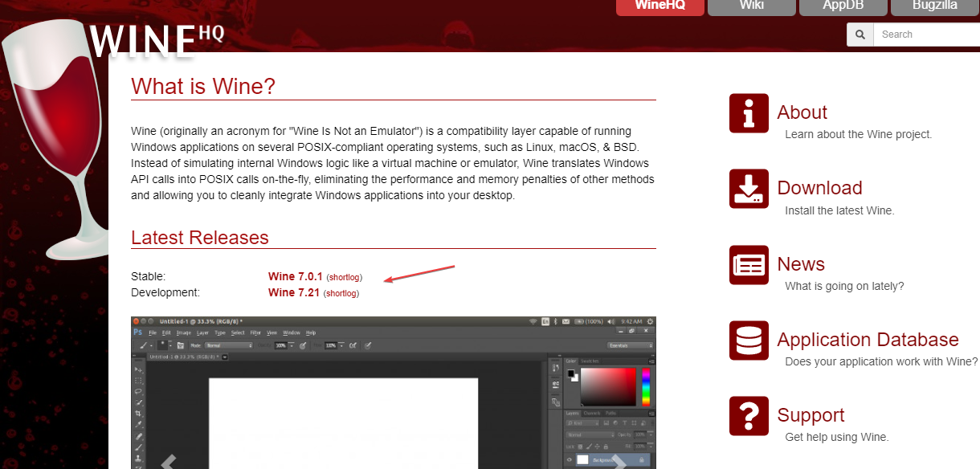The height and width of the screenshot is (469, 980).
Task: Click the "Development:" label
Action: point(165,293)
